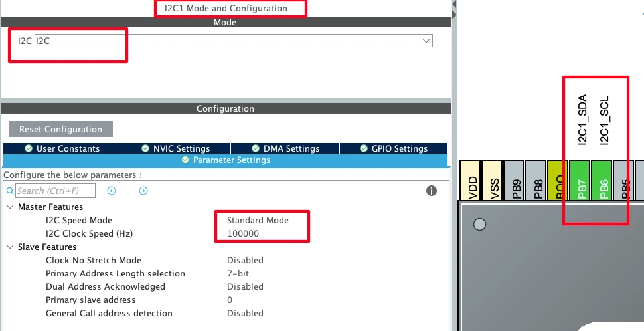This screenshot has width=644, height=331.
Task: Open the DMA Settings tab
Action: click(x=285, y=148)
